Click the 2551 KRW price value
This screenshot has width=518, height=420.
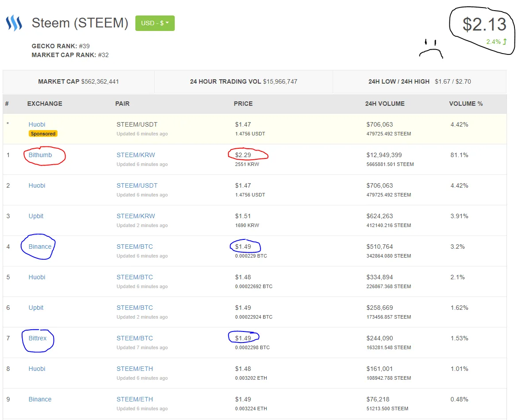[247, 164]
